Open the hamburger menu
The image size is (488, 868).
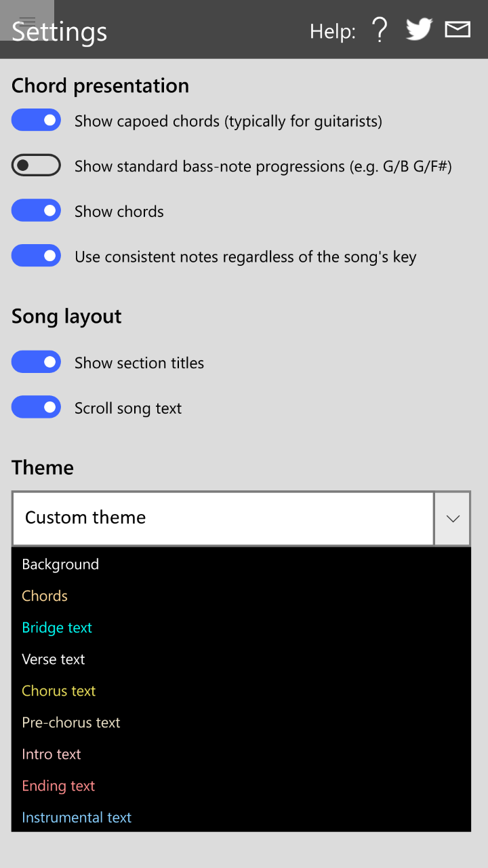click(26, 20)
